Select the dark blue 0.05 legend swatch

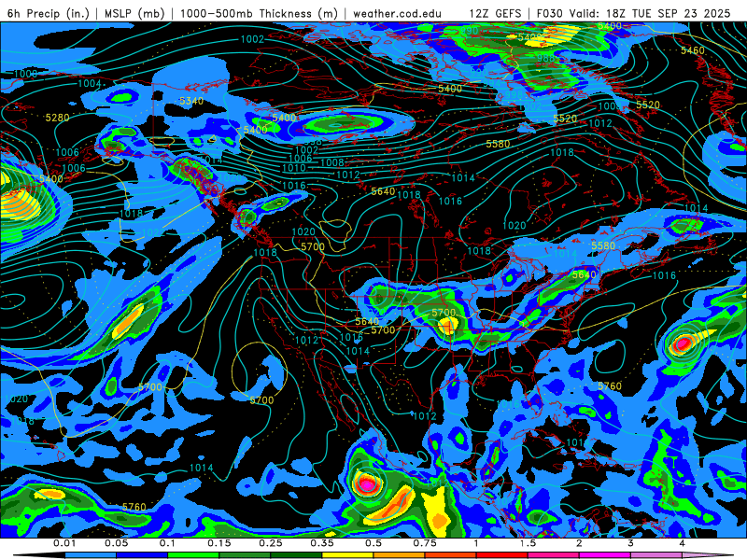(142, 555)
